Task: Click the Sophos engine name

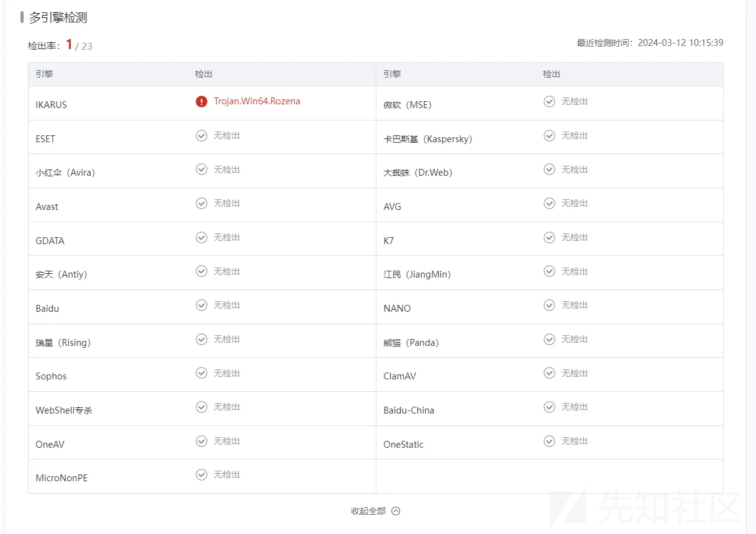Action: point(51,376)
